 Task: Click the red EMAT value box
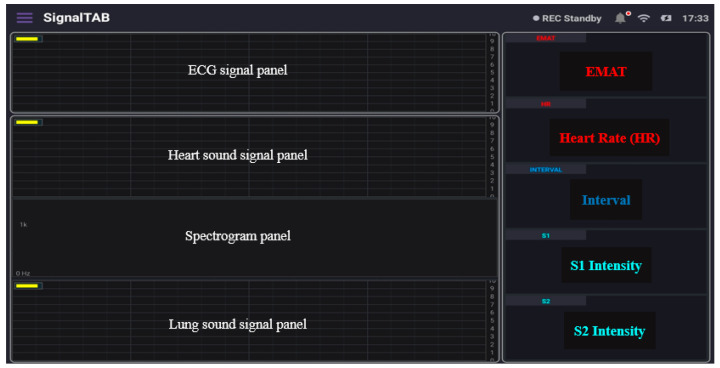click(606, 72)
